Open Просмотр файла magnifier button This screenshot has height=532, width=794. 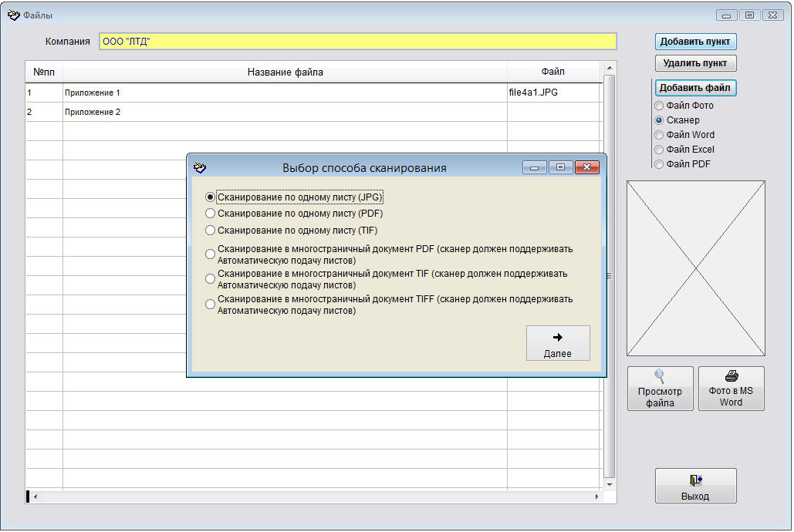click(660, 389)
